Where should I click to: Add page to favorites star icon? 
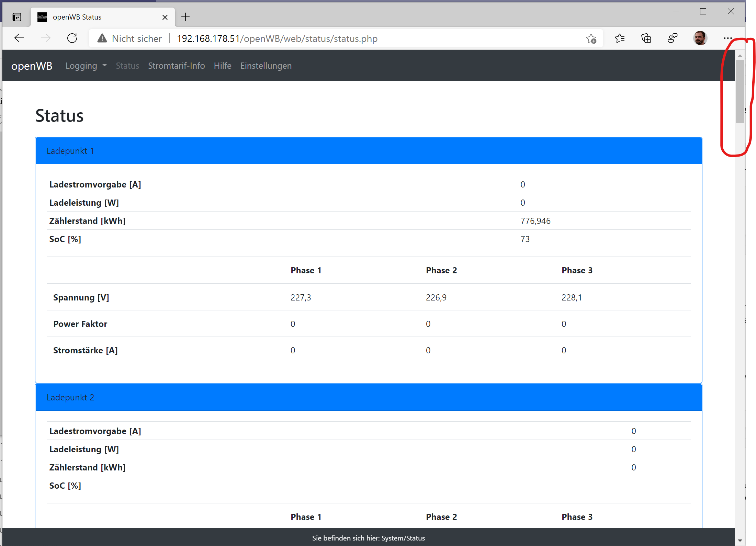[x=591, y=38]
